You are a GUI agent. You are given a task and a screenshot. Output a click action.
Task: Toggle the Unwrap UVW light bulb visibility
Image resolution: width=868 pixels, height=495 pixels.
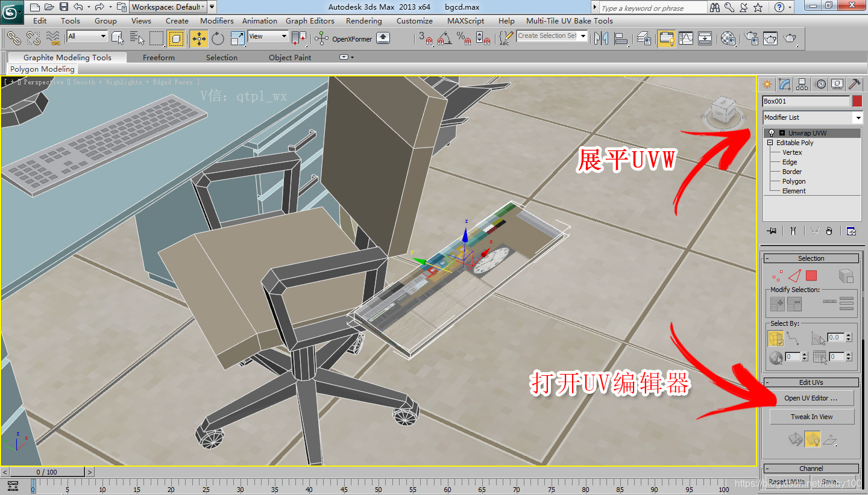(772, 132)
